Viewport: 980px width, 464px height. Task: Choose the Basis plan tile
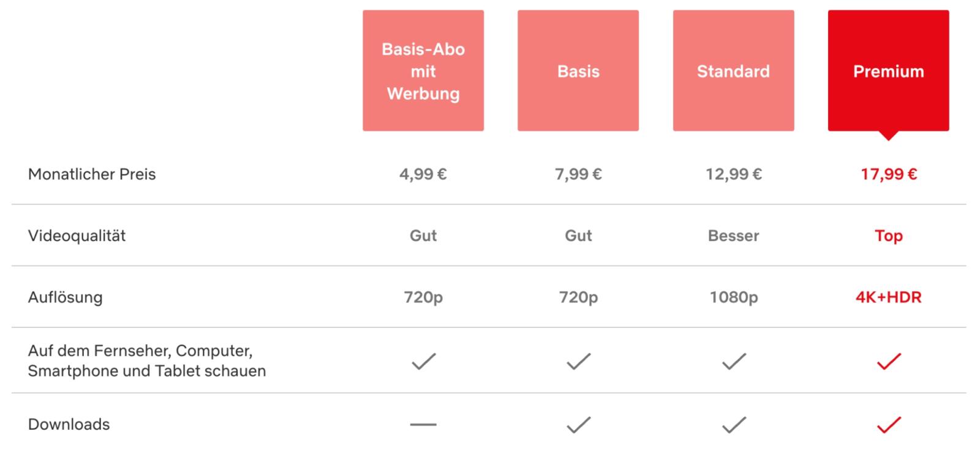pyautogui.click(x=578, y=70)
